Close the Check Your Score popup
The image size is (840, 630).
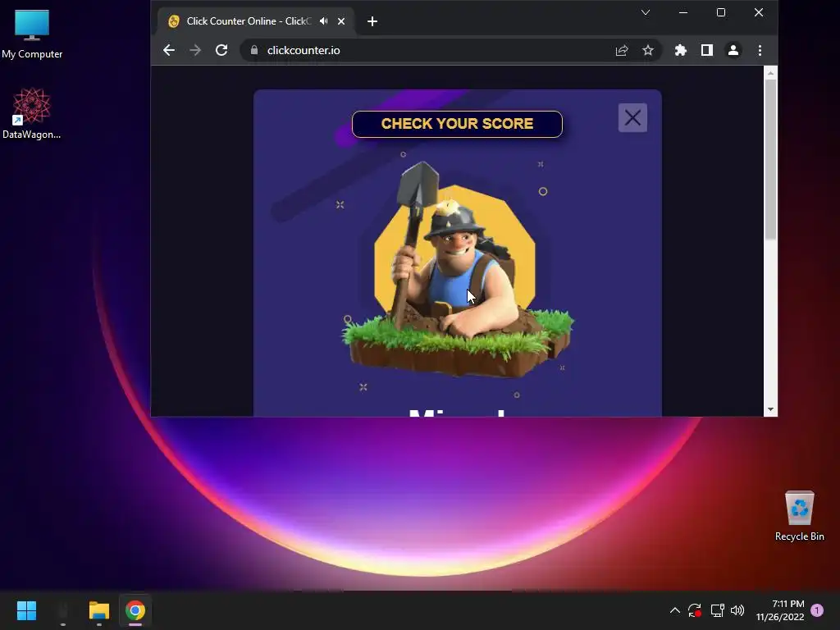click(x=632, y=118)
